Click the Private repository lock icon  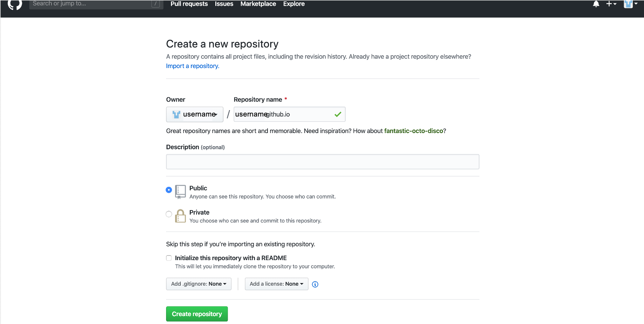180,216
